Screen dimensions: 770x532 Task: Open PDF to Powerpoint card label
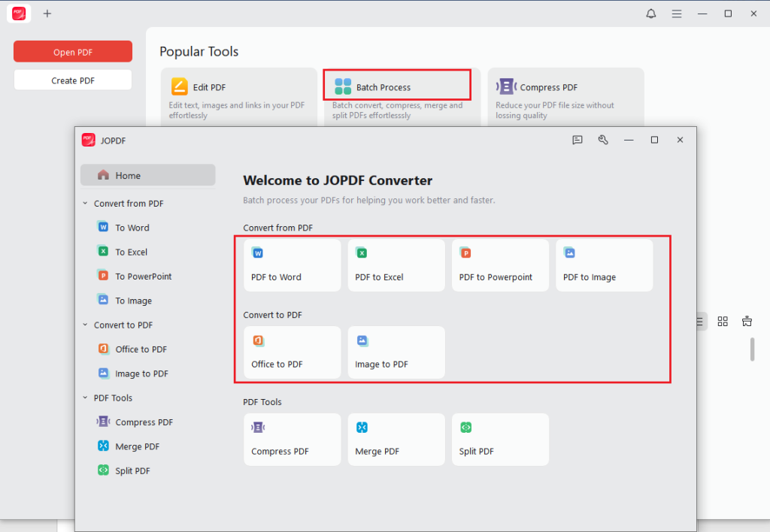click(496, 277)
